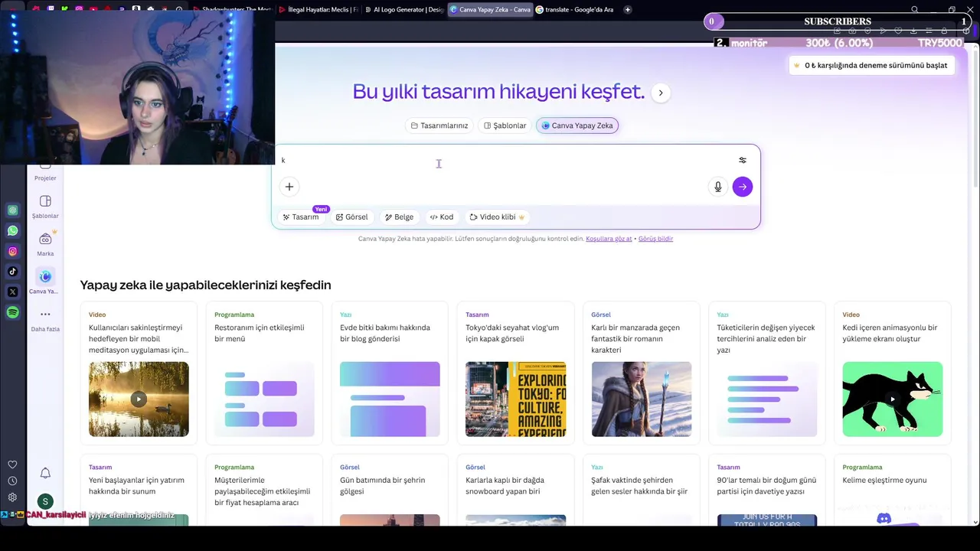
Task: Open Spotify in the browser sidebar
Action: point(13,312)
